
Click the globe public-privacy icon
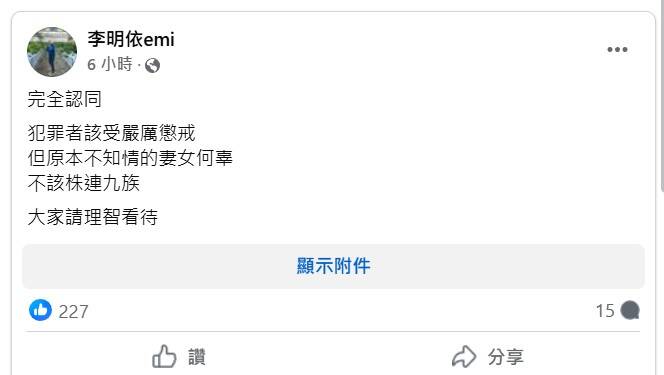pyautogui.click(x=152, y=66)
